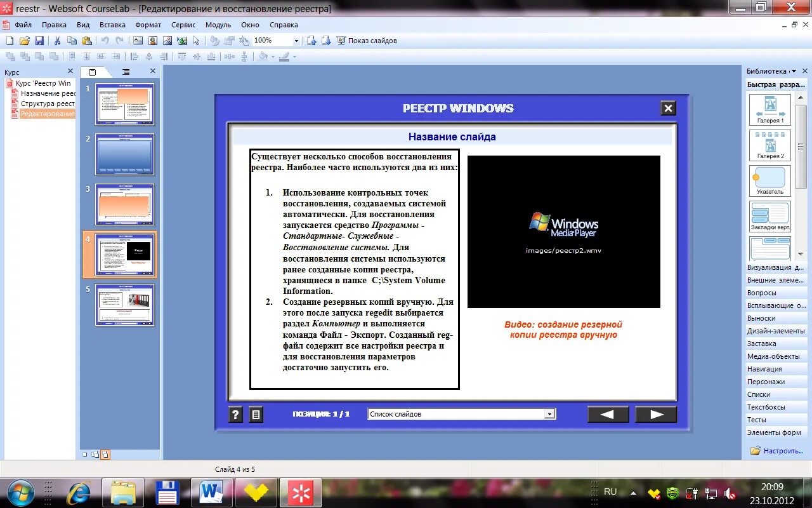This screenshot has width=812, height=508.
Task: Open the Окно menu
Action: pos(250,25)
